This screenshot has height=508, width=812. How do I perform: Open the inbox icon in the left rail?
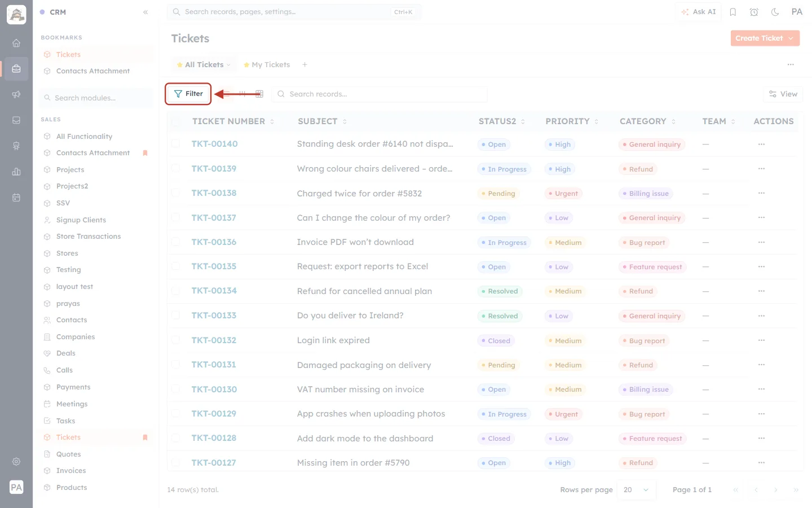click(x=16, y=120)
